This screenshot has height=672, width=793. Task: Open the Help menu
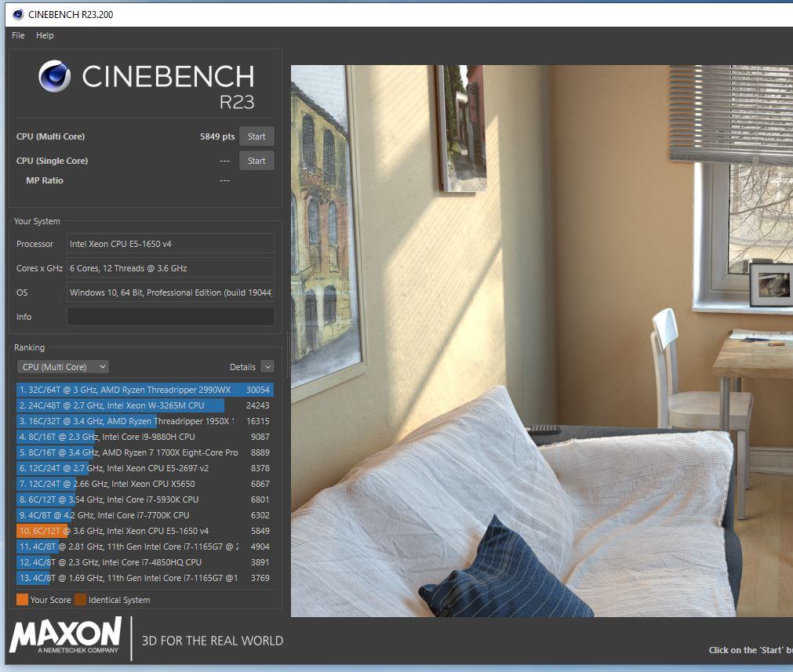coord(45,35)
